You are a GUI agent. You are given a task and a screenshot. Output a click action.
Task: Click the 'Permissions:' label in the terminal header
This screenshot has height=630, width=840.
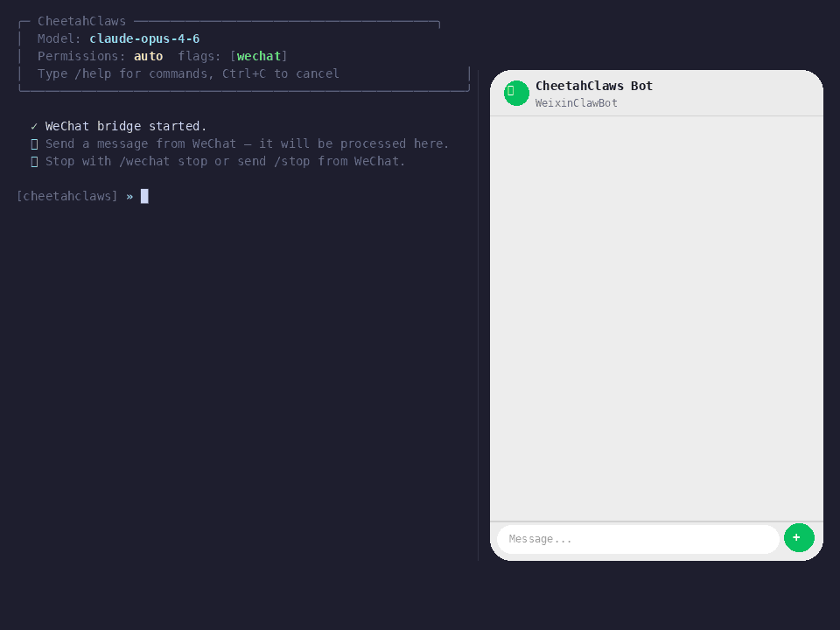tap(80, 56)
